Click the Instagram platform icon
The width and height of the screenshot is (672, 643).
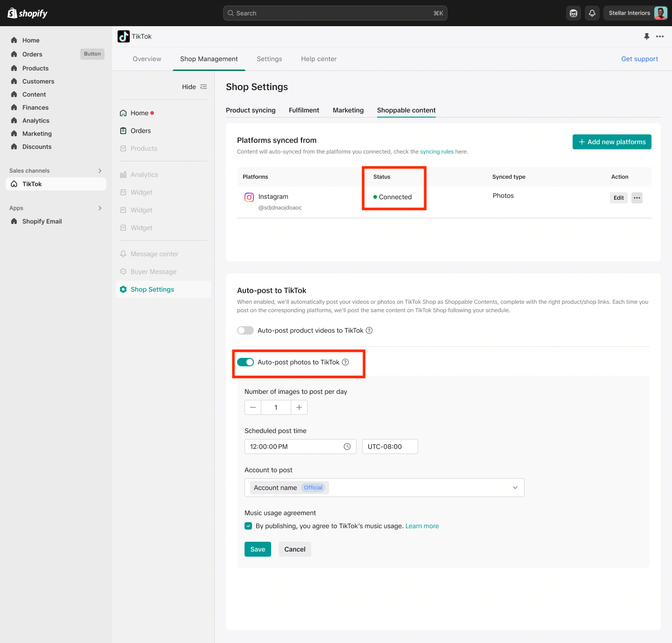[x=249, y=197]
